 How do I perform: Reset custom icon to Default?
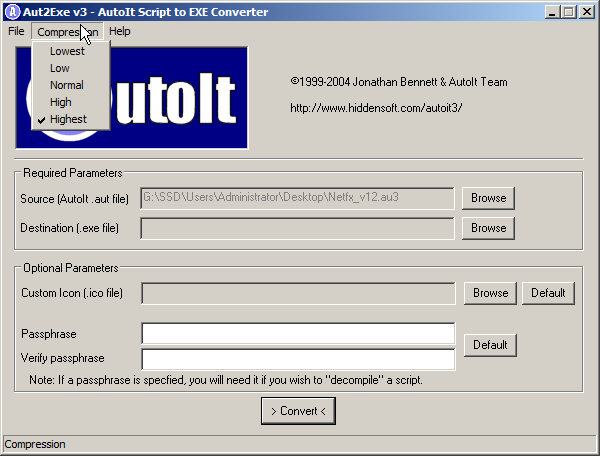[x=548, y=293]
